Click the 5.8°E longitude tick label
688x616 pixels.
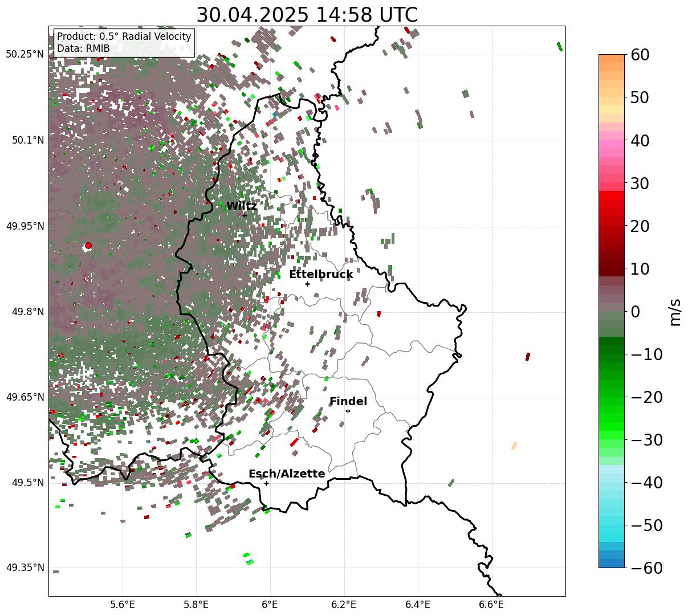[197, 605]
